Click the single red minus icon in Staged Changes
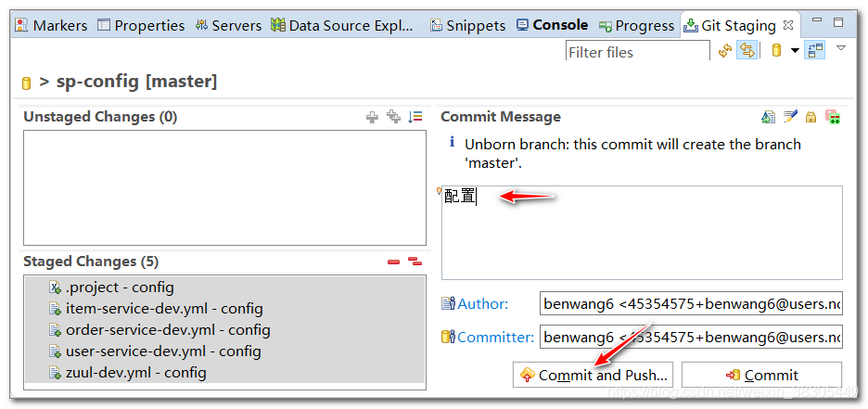The height and width of the screenshot is (409, 868). pos(393,262)
